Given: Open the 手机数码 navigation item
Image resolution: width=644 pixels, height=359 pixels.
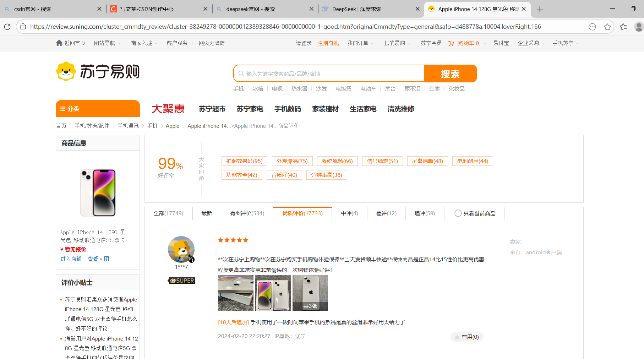Looking at the screenshot, I should 288,109.
